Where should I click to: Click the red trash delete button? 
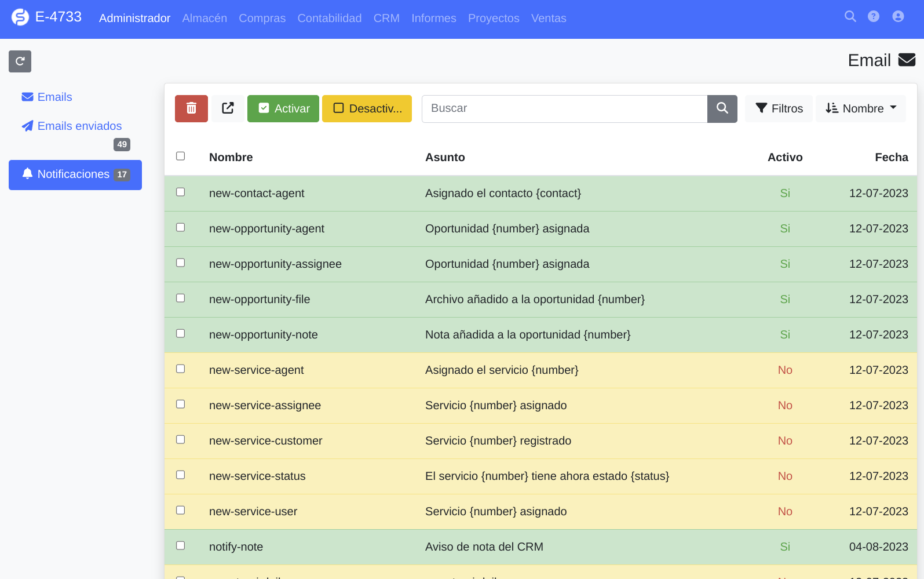coord(191,108)
